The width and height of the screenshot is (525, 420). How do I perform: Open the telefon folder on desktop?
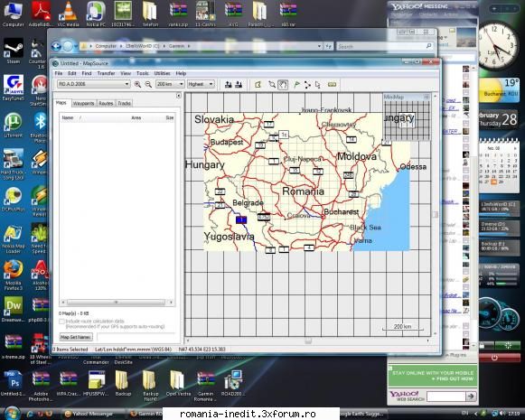click(150, 14)
